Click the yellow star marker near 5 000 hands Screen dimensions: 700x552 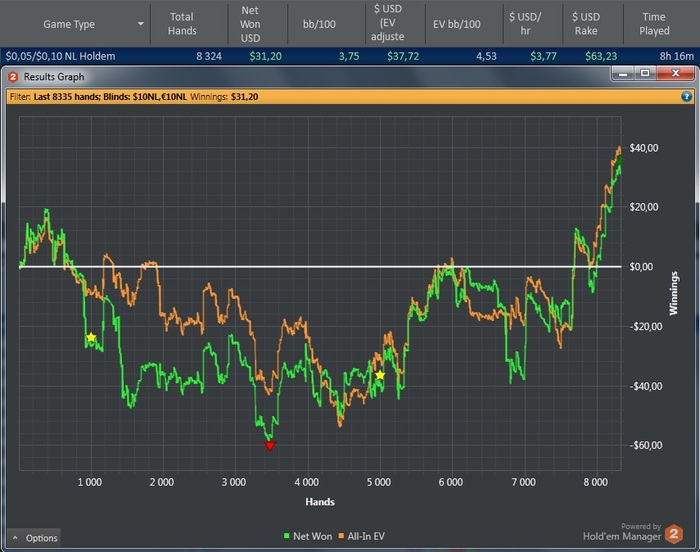coord(380,375)
